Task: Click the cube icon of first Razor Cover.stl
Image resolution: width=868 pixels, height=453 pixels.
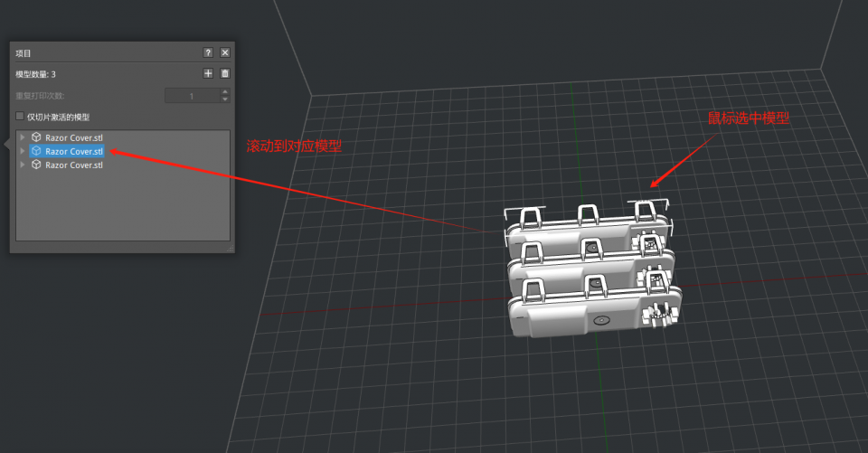Action: pos(36,137)
